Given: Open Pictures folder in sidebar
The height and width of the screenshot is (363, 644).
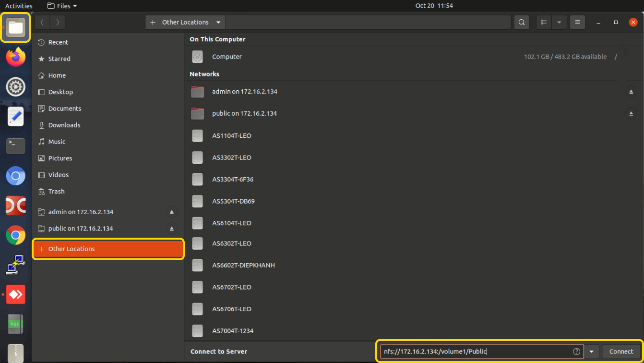Looking at the screenshot, I should [x=108, y=158].
